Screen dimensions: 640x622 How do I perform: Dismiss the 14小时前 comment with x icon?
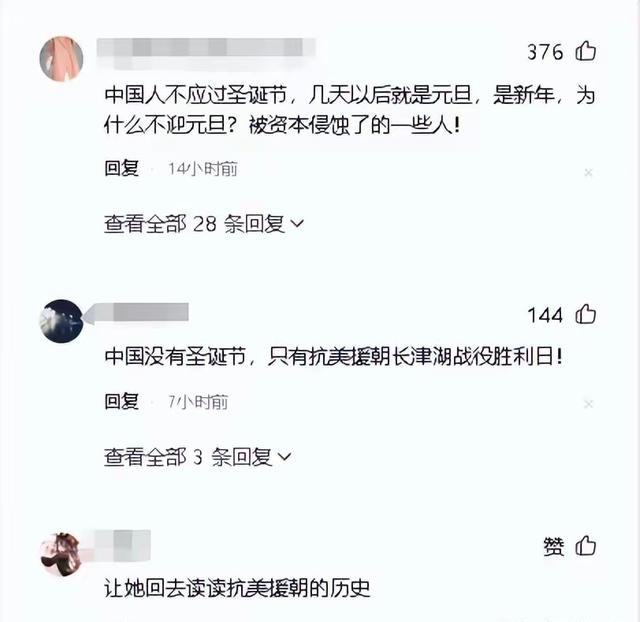[x=588, y=173]
